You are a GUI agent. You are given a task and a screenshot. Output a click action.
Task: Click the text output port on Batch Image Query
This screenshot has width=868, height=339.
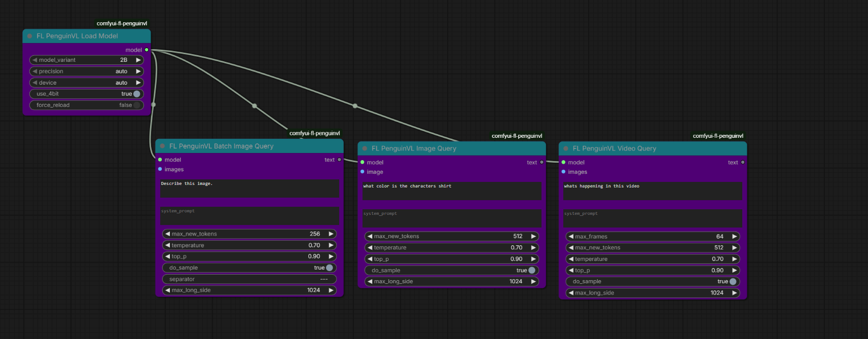coord(339,160)
